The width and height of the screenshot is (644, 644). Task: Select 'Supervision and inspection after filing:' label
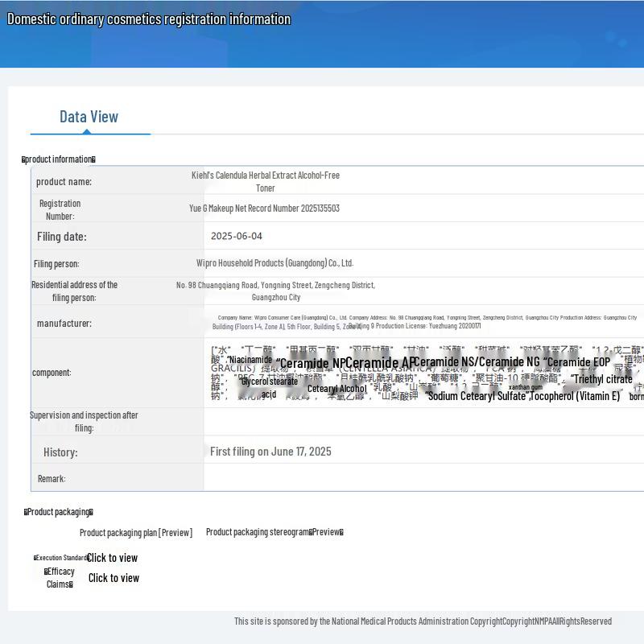pyautogui.click(x=84, y=421)
